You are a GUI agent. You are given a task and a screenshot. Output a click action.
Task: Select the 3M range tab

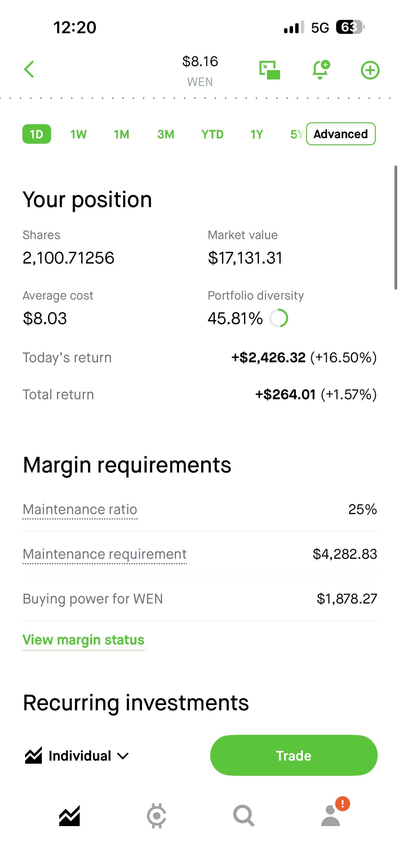[x=166, y=134]
